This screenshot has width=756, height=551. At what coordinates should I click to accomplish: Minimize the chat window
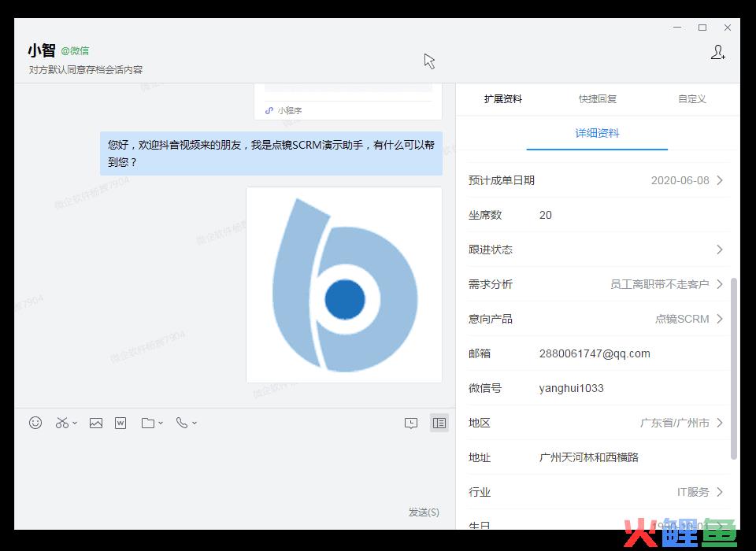pyautogui.click(x=677, y=28)
